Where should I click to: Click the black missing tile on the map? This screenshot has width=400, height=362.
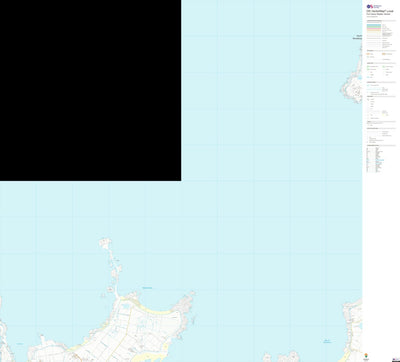pyautogui.click(x=90, y=90)
